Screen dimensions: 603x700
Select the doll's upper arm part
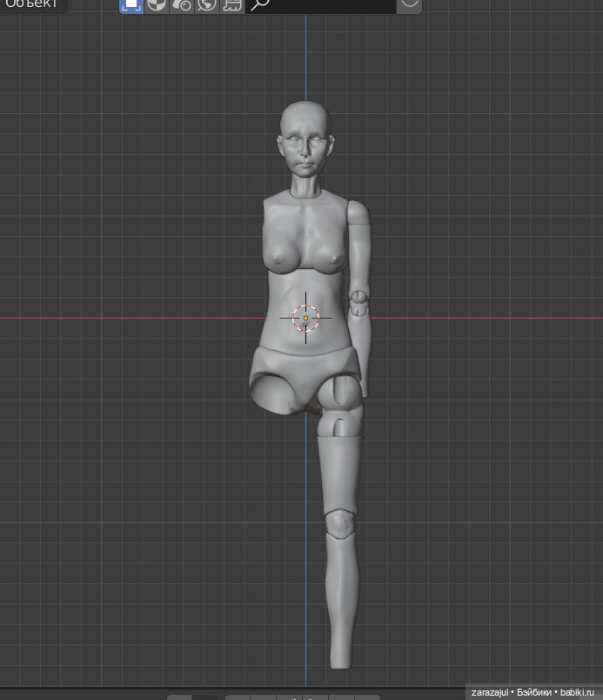pyautogui.click(x=358, y=244)
